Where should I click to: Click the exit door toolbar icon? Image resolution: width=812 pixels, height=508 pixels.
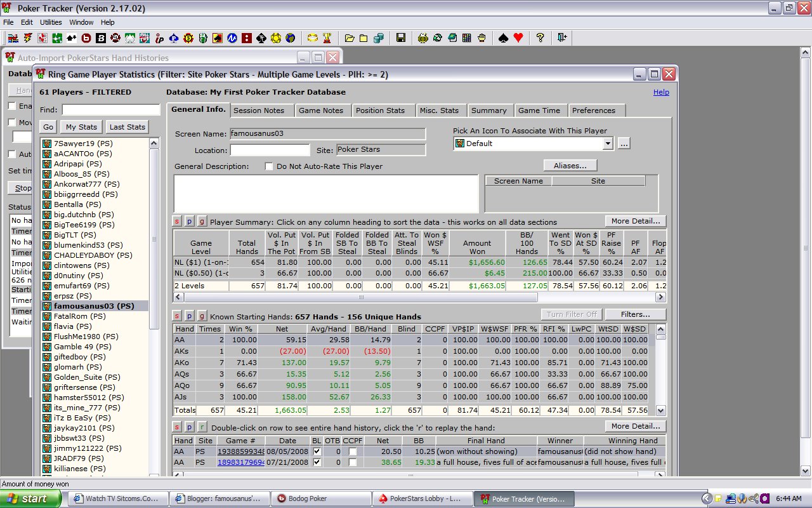562,38
